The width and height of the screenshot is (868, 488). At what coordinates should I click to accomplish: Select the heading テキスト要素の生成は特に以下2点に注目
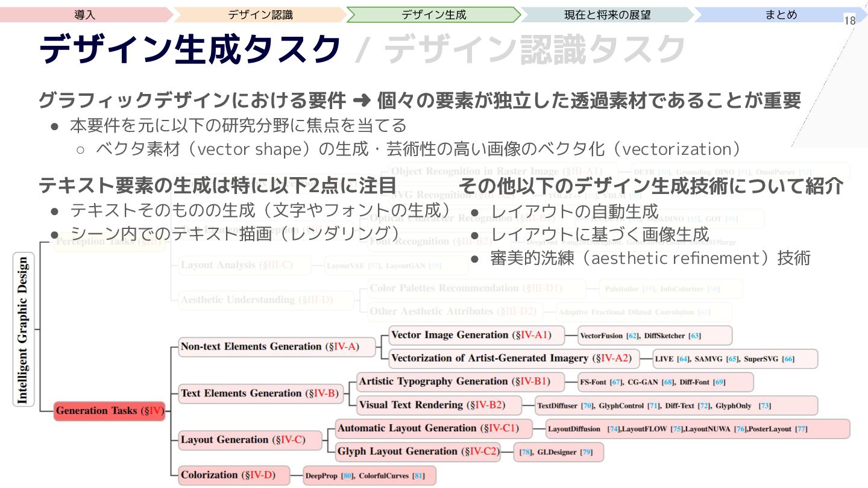(218, 186)
